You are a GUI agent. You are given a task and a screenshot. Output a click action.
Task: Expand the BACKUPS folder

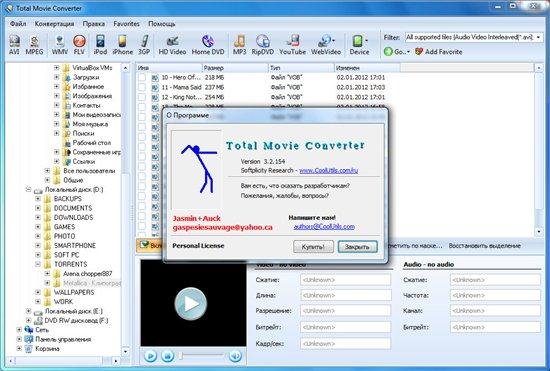pyautogui.click(x=38, y=198)
